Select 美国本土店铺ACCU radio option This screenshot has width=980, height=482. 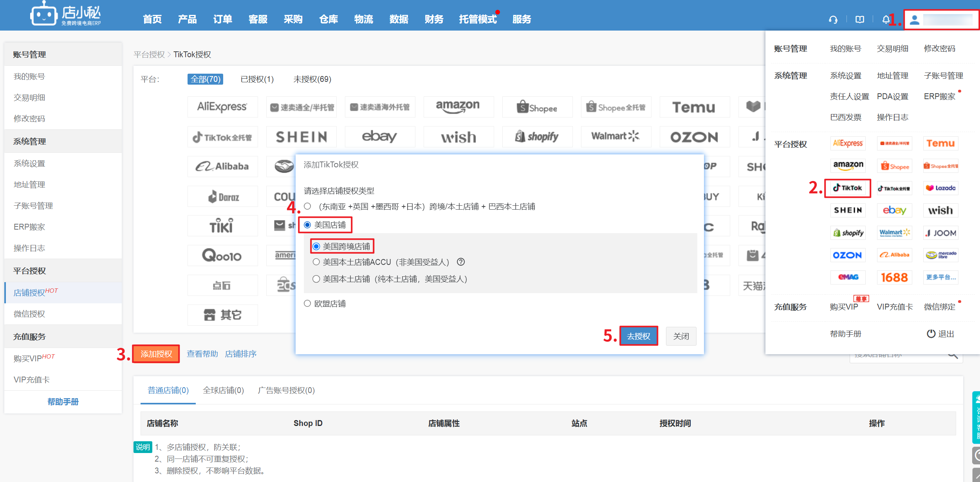(x=316, y=262)
